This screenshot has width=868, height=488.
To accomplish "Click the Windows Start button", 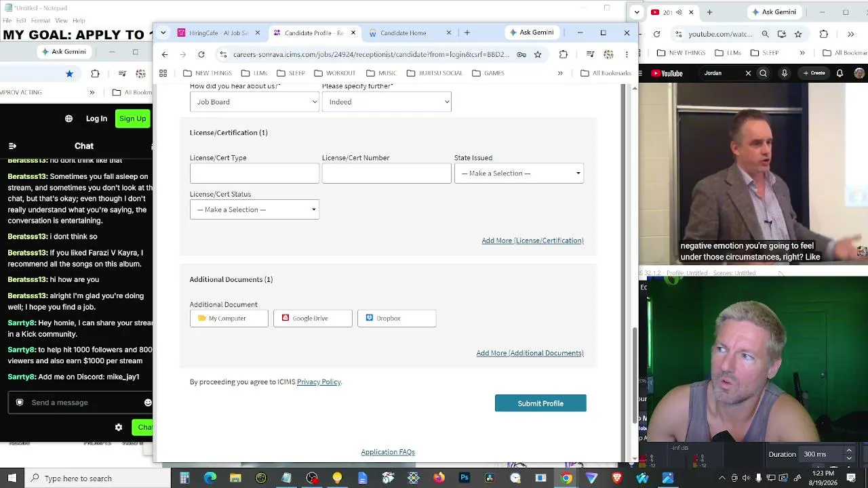I will click(x=12, y=479).
